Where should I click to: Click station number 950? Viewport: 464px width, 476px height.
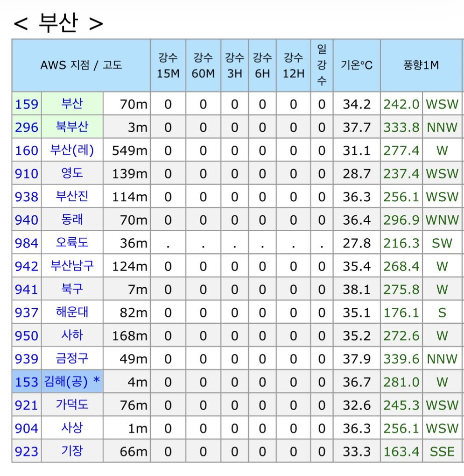[27, 336]
